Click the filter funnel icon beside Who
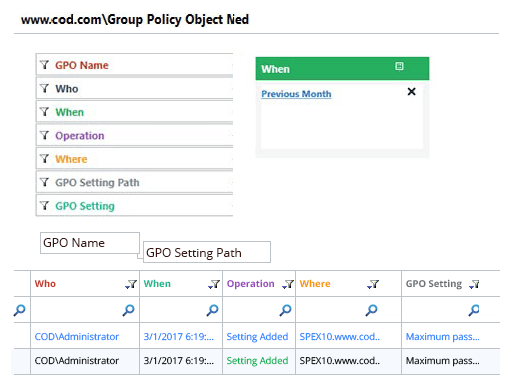520x382 pixels. tap(44, 88)
